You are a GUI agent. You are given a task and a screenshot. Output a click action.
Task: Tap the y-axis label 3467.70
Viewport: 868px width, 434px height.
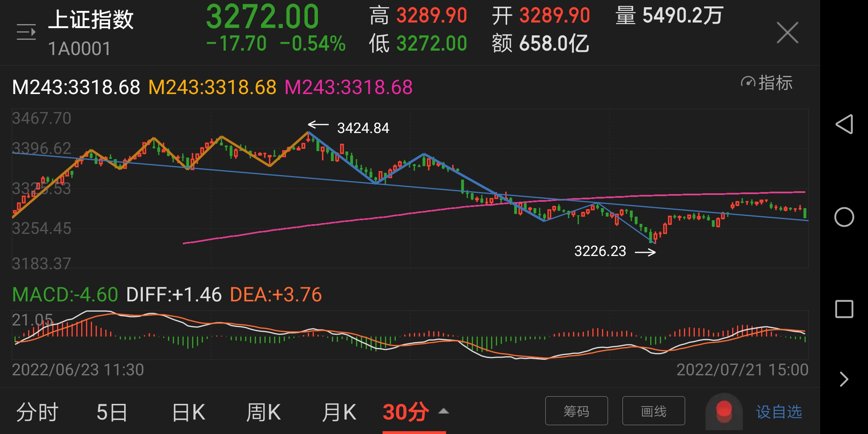[41, 118]
